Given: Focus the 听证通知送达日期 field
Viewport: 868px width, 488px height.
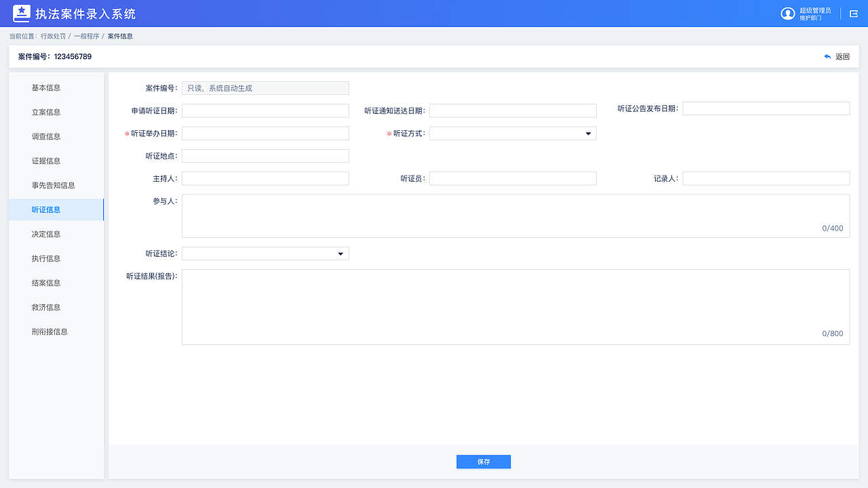Looking at the screenshot, I should [513, 110].
